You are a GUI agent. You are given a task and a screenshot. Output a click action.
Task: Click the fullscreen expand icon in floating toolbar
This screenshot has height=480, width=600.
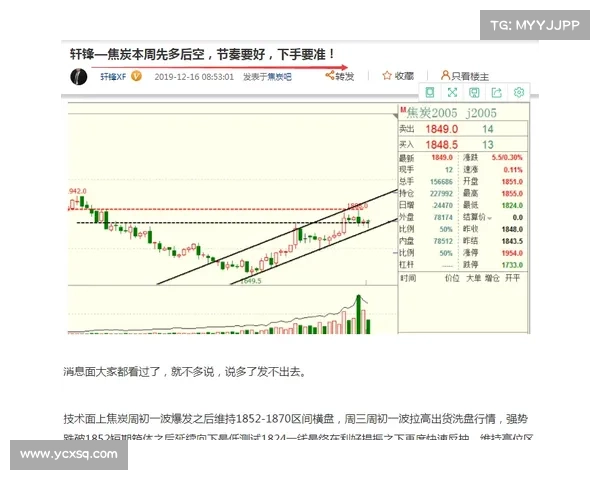(452, 92)
